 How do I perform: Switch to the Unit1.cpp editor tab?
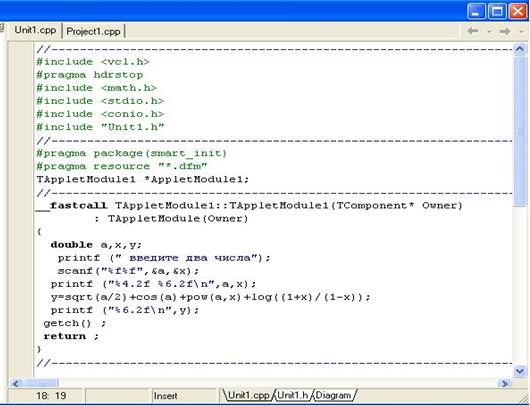point(35,30)
